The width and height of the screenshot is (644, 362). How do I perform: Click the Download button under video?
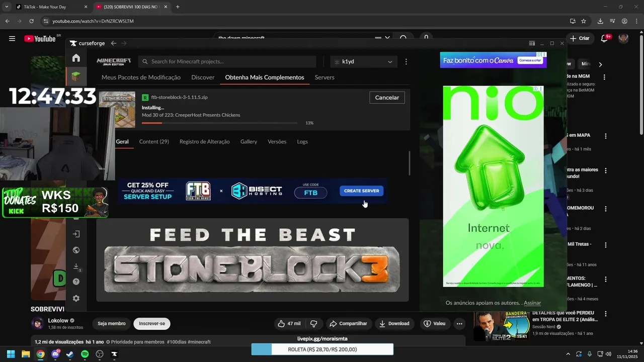click(394, 323)
